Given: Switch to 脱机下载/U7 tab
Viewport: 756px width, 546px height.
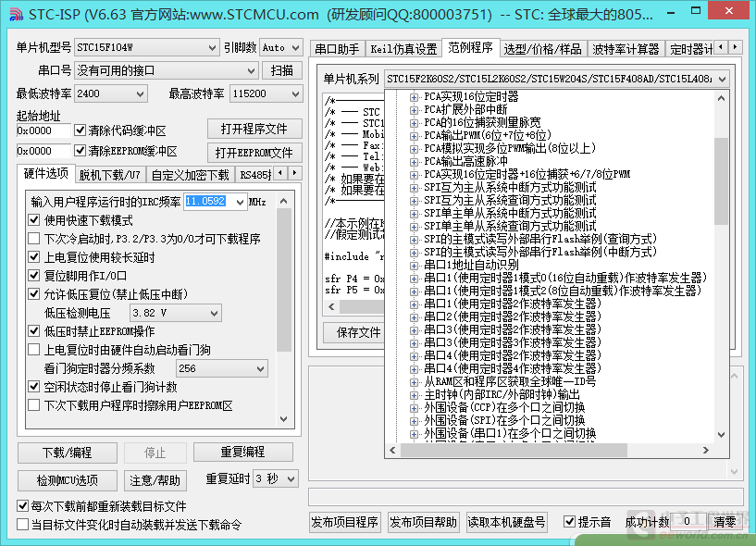Looking at the screenshot, I should click(x=110, y=175).
